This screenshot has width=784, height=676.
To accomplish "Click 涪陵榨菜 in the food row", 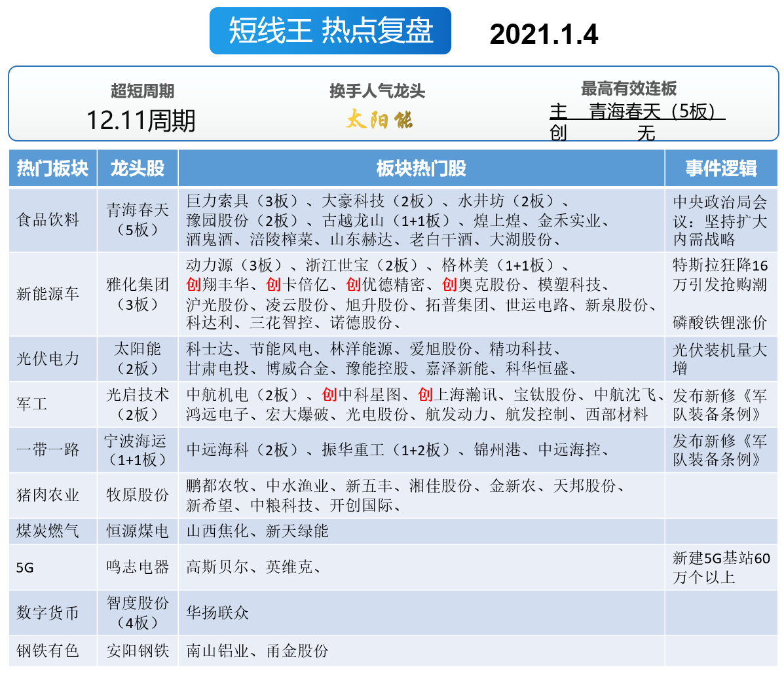I will click(282, 240).
